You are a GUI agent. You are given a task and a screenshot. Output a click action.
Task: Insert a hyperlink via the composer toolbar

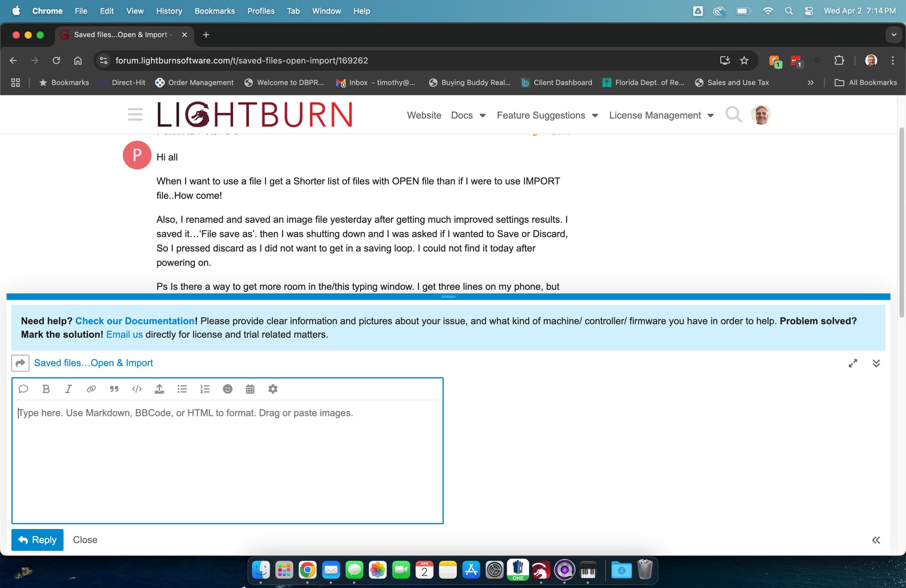91,389
